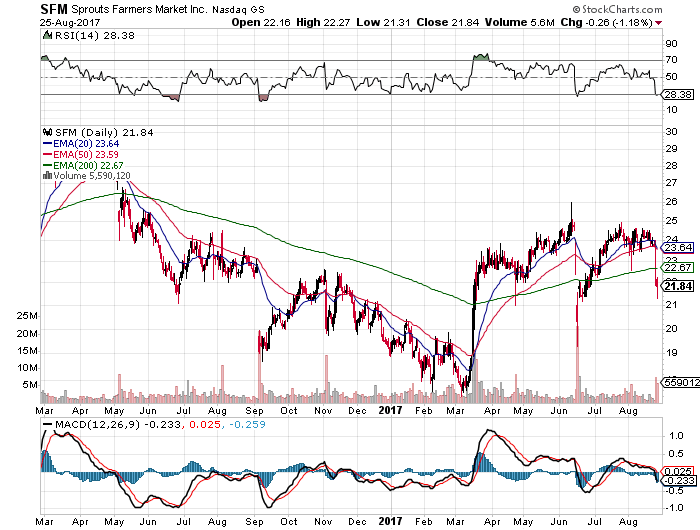Click the Sep label under MACD panel
700x530 pixels.
click(254, 521)
